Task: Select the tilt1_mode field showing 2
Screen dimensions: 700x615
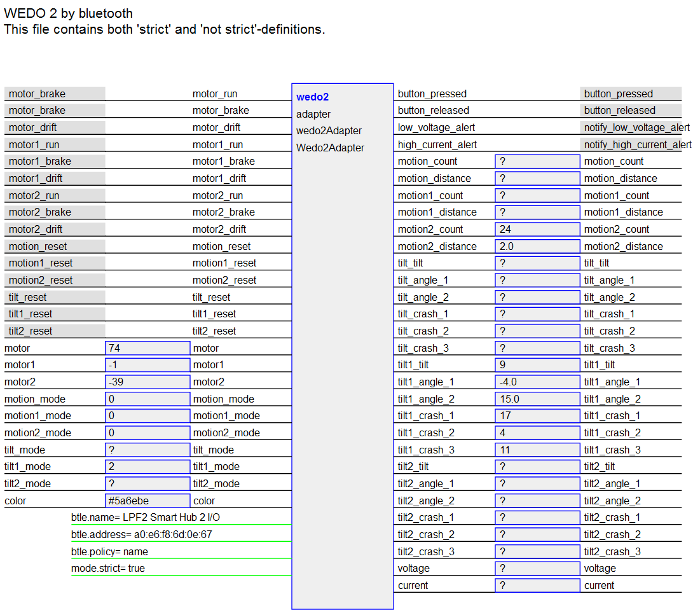Action: click(148, 467)
